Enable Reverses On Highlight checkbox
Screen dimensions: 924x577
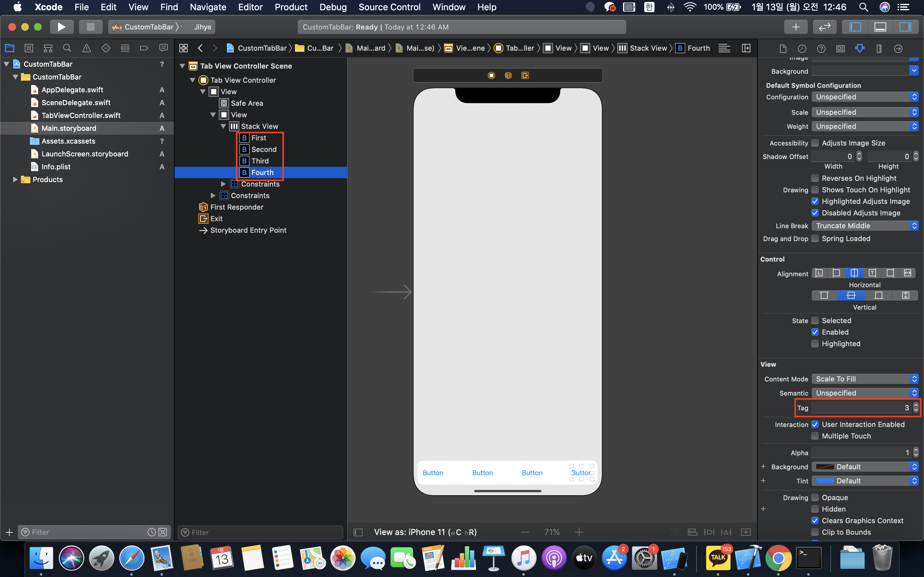[815, 178]
